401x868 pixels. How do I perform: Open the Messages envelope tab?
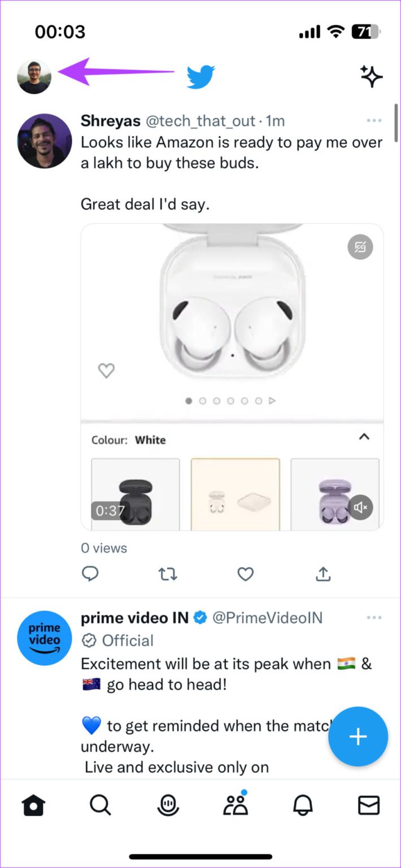coord(369,805)
